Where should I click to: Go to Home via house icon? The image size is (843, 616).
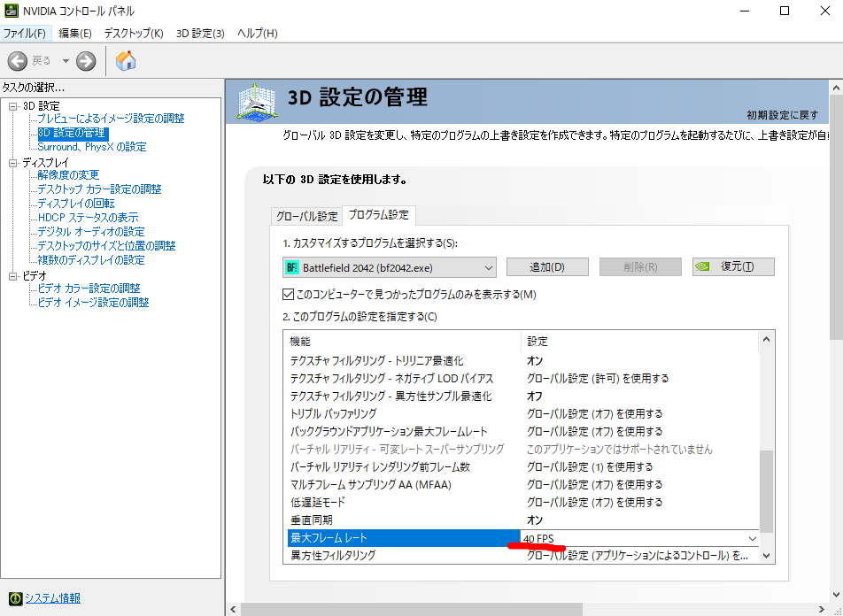coord(126,61)
